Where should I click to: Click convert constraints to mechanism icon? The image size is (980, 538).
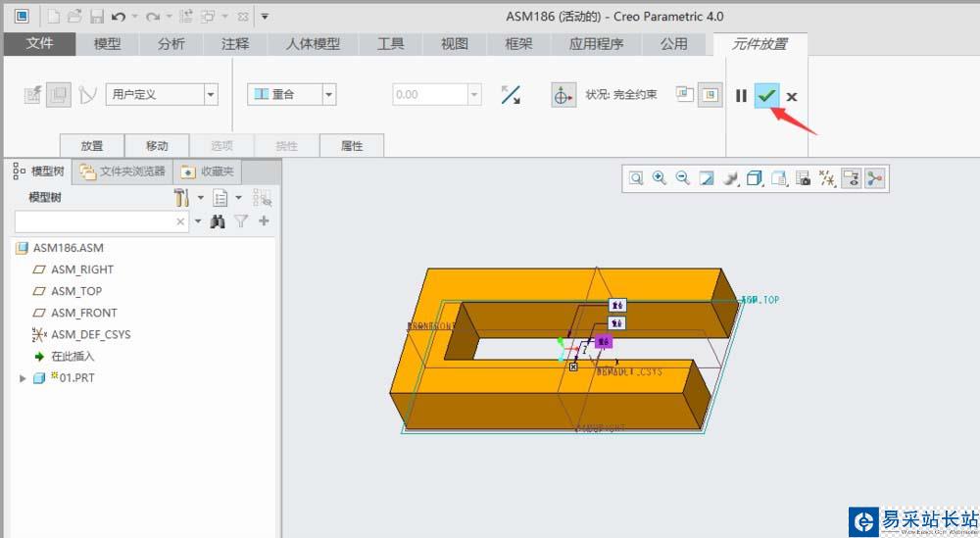[88, 95]
